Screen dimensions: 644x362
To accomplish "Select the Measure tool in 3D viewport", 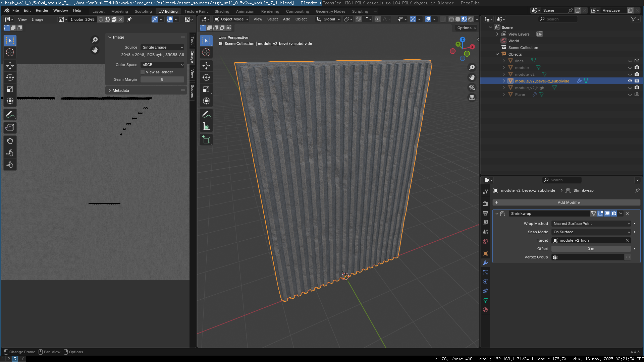I will 206,127.
